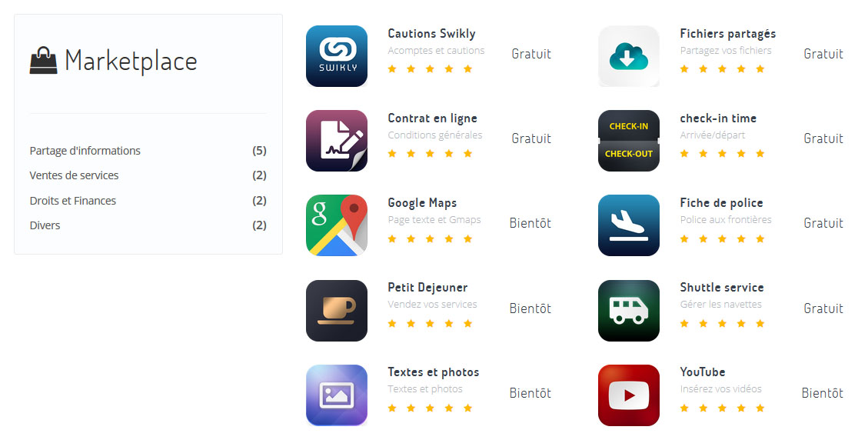Open the Cautions Swikly app icon
868x440 pixels.
pos(337,56)
